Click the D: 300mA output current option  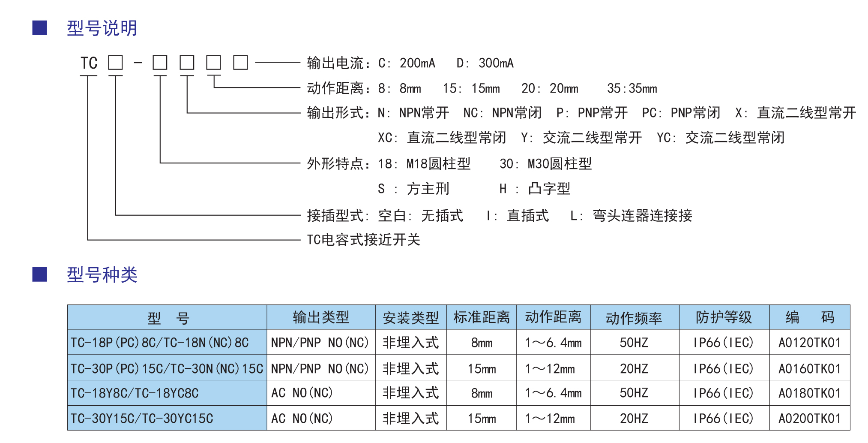pos(485,63)
